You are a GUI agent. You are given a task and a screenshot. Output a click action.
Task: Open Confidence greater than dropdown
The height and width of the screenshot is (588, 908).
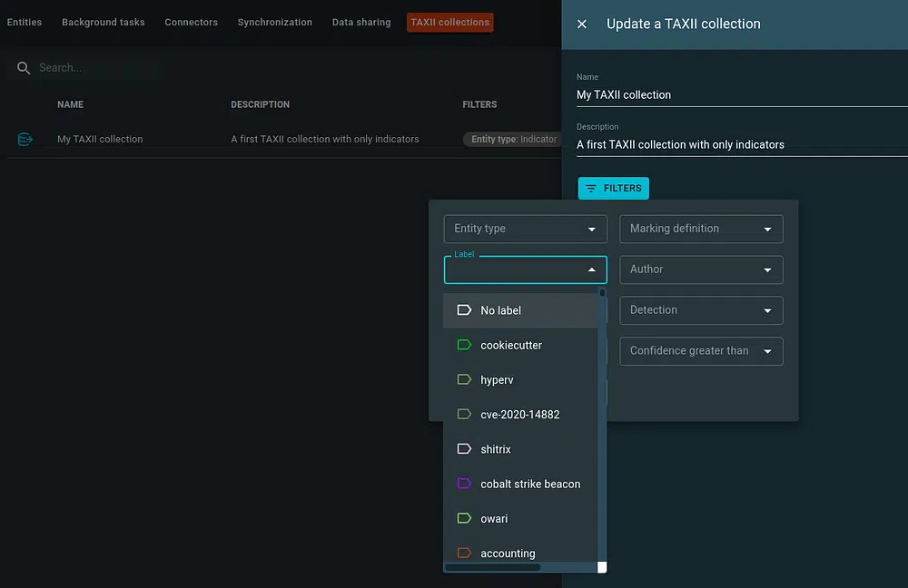pyautogui.click(x=701, y=351)
